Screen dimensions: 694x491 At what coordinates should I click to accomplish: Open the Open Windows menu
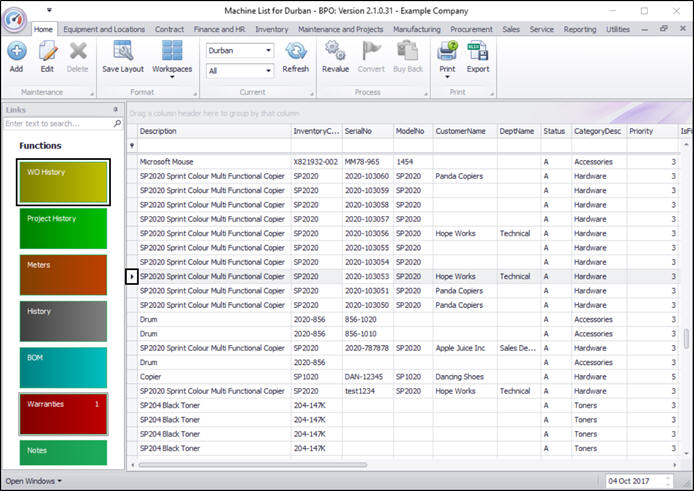(33, 481)
